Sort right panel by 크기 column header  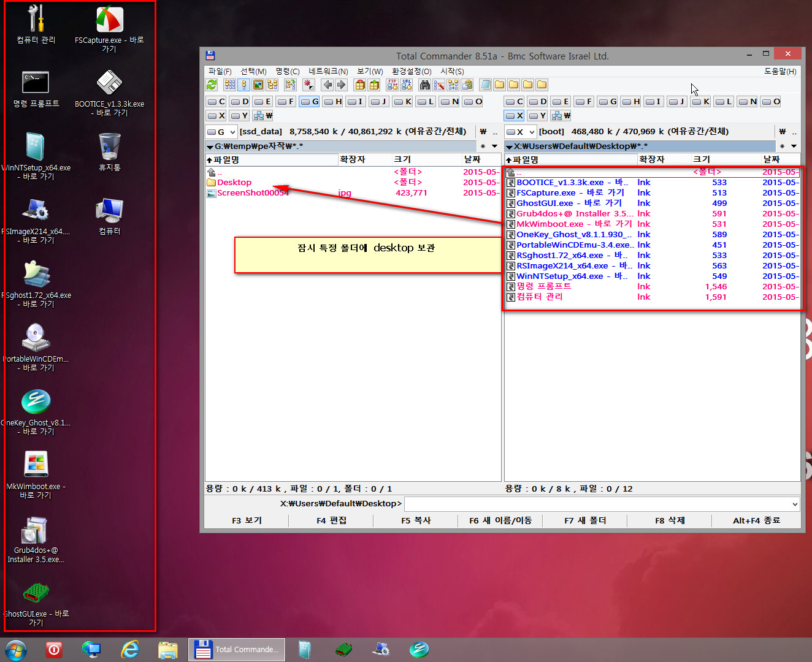pos(725,159)
